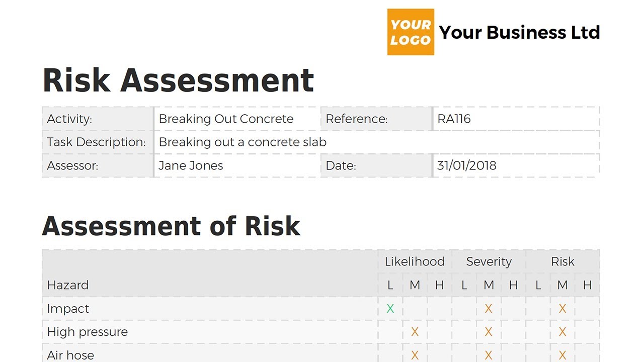Toggle Impact severity medium X mark
The height and width of the screenshot is (362, 644).
pos(489,309)
